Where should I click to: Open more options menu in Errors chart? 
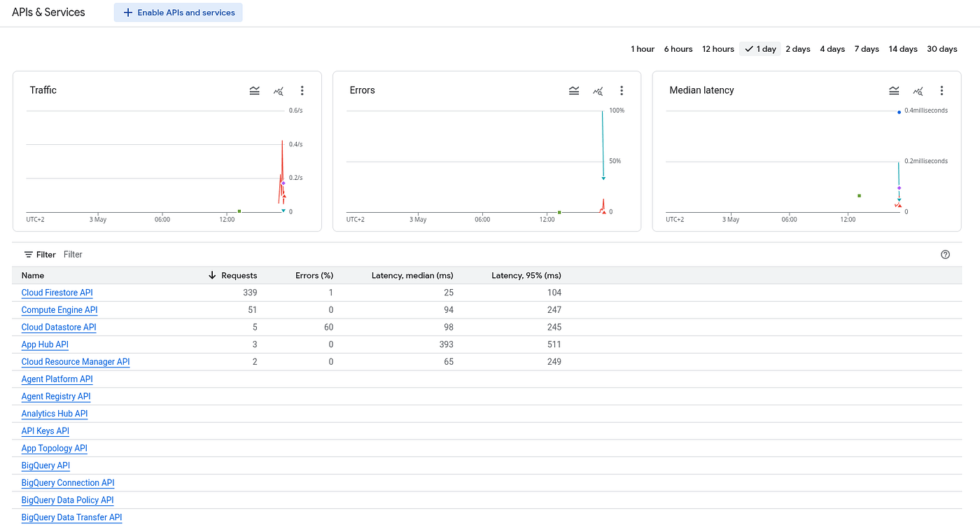coord(622,90)
